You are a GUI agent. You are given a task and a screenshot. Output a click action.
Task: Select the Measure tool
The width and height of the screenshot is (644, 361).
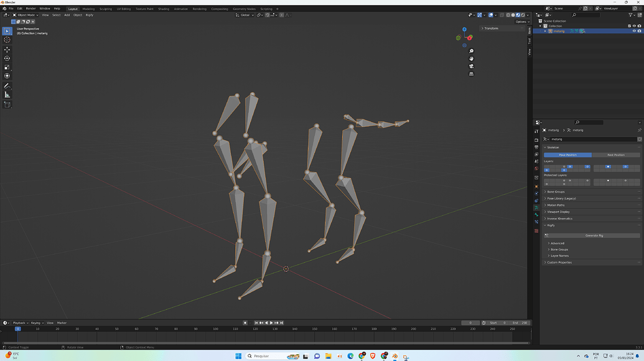[x=7, y=95]
